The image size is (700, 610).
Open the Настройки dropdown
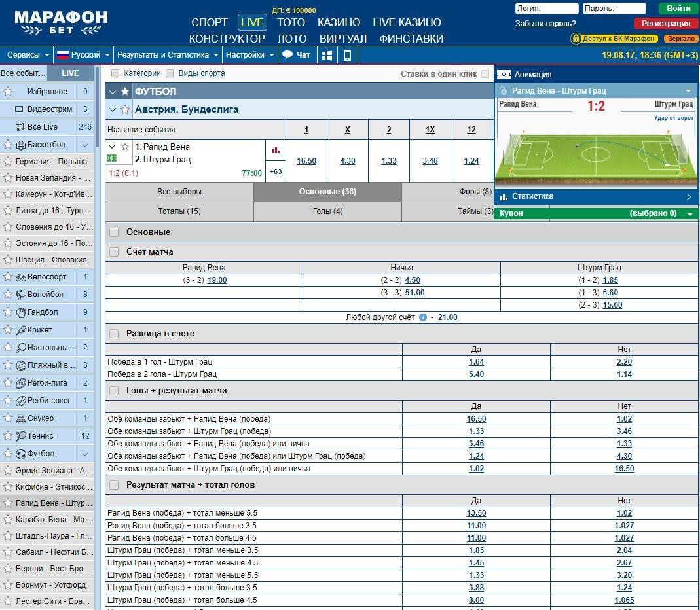(x=250, y=55)
